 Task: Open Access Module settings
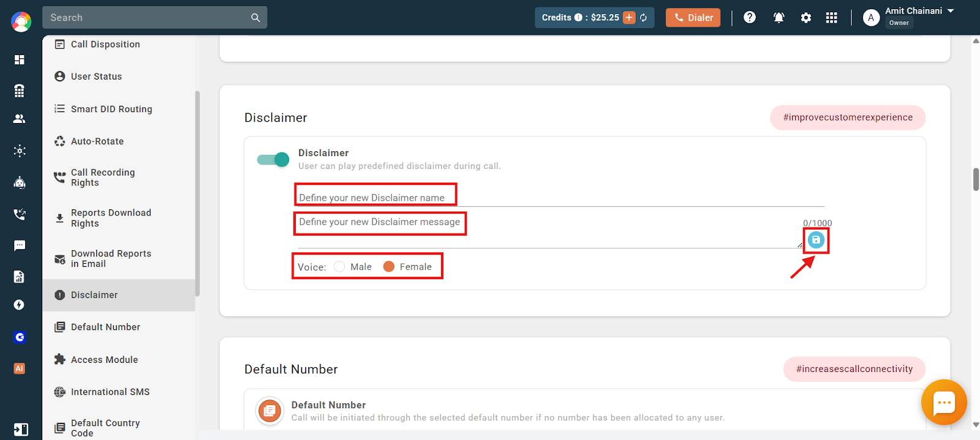click(119, 360)
